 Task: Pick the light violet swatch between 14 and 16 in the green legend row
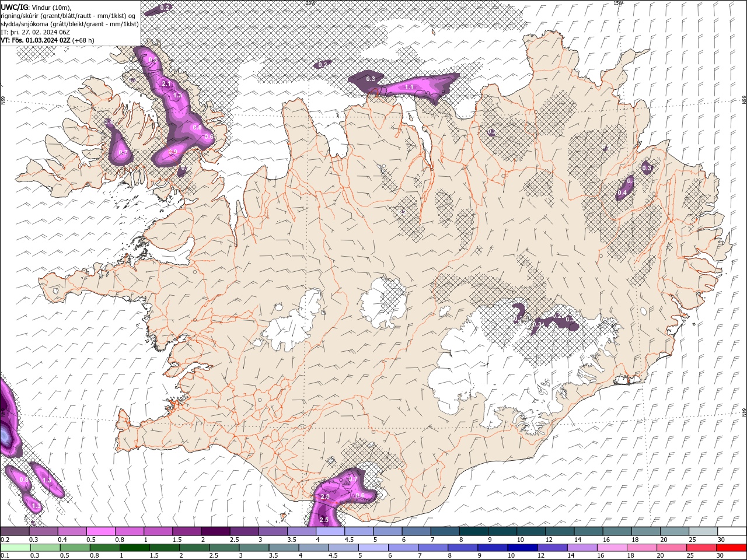click(581, 548)
